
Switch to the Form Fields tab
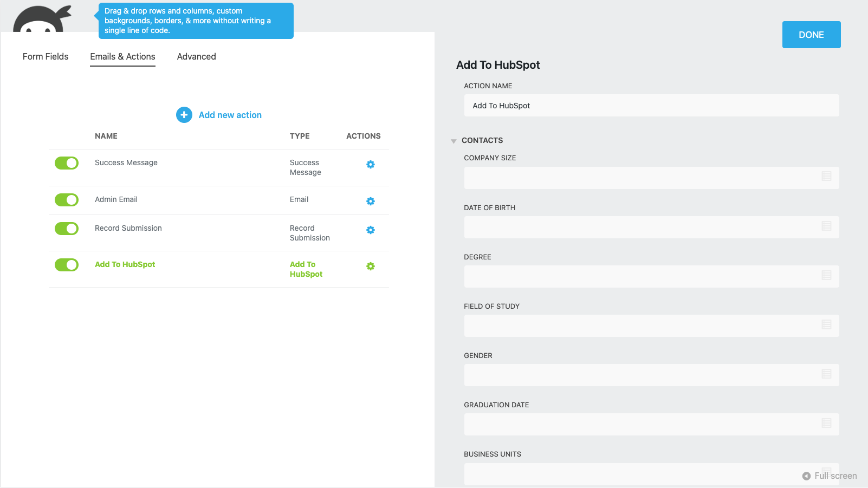46,56
